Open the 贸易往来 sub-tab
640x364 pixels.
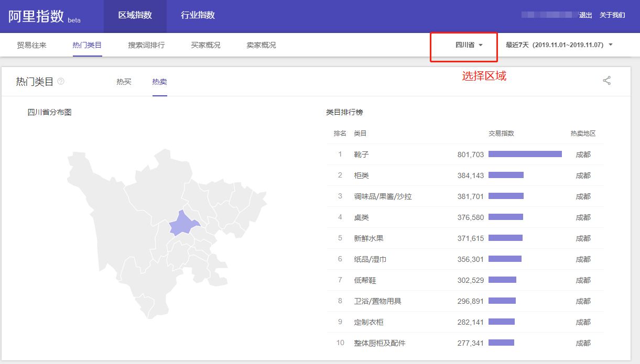tap(31, 45)
